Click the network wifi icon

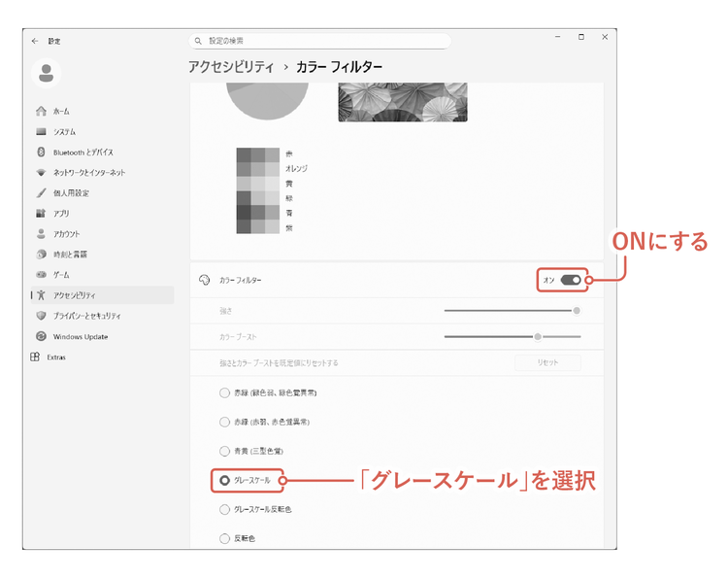42,172
